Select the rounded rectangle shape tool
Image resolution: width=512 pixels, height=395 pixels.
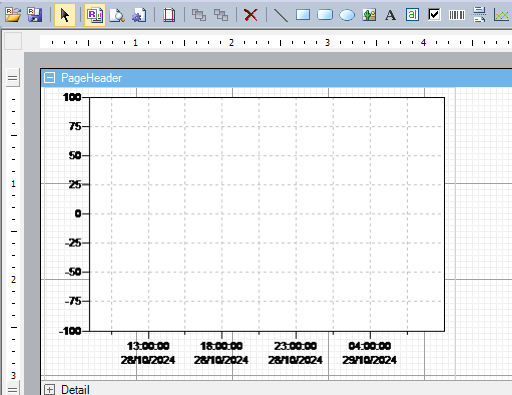325,15
